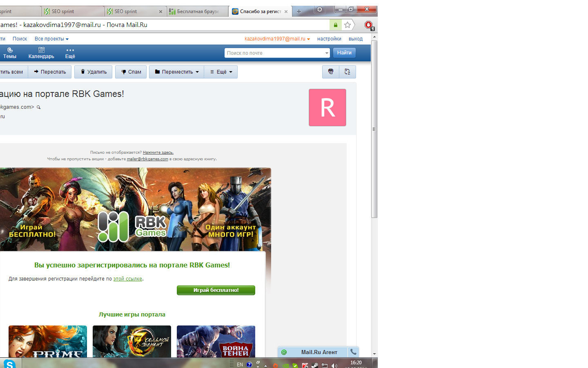Log out via the выход link
The height and width of the screenshot is (368, 588).
[x=356, y=39]
